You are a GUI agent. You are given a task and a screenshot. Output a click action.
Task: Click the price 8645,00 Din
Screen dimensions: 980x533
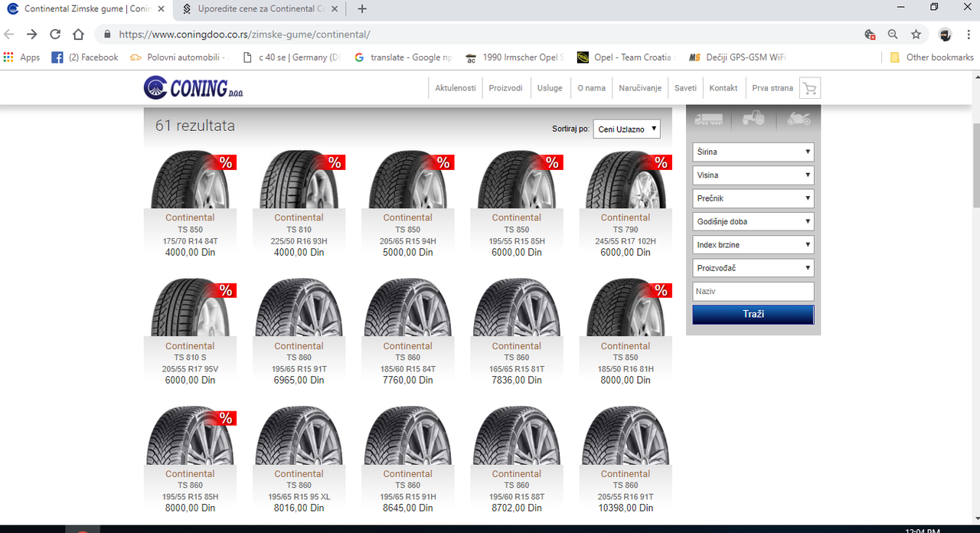(x=407, y=508)
